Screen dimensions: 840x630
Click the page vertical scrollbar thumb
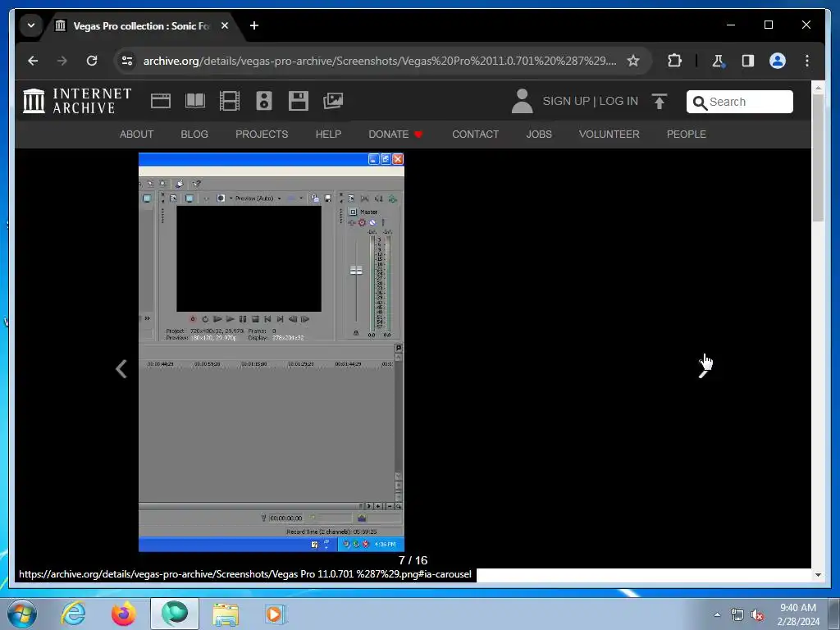[818, 157]
